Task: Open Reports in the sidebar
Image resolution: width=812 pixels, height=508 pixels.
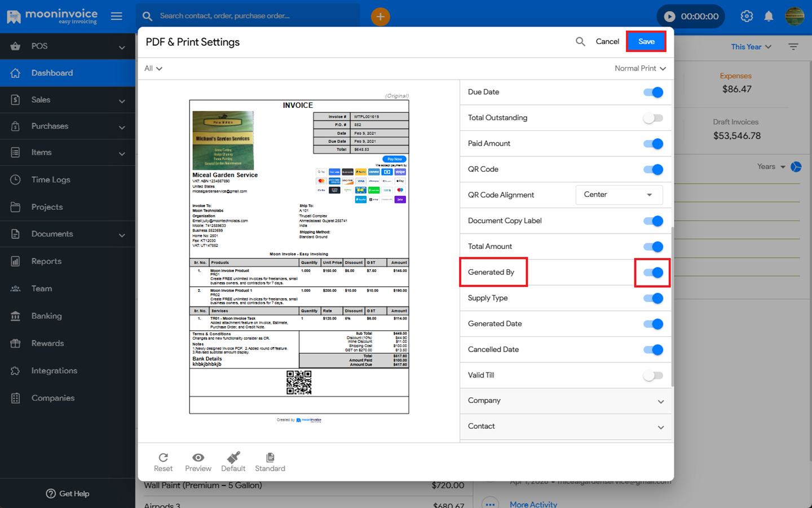Action: (46, 261)
